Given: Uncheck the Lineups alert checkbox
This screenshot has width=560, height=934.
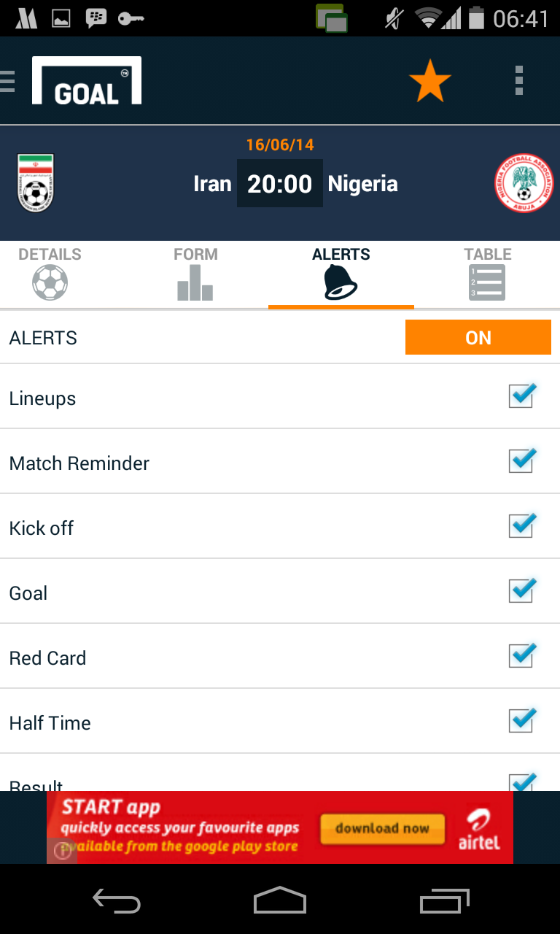Looking at the screenshot, I should [x=521, y=396].
